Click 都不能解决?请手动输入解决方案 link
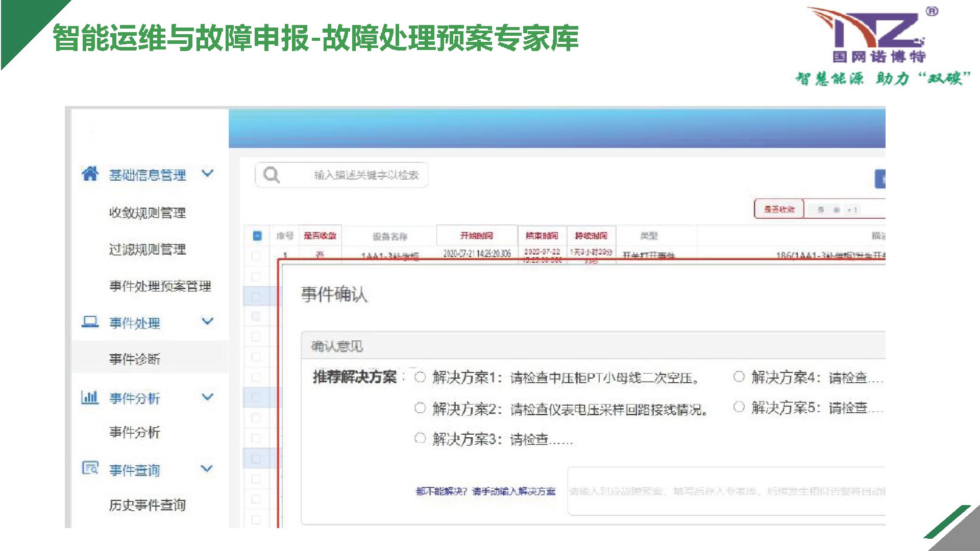 point(485,491)
